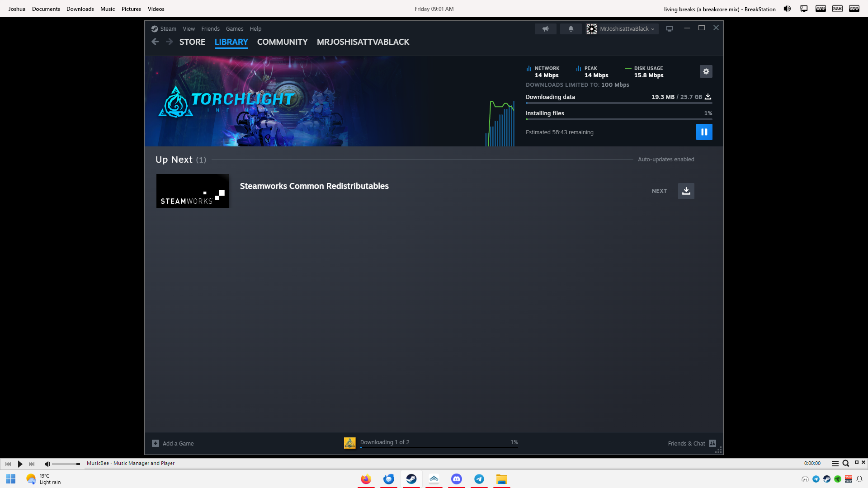The image size is (868, 488).
Task: Open Documents folder in top bar
Action: tap(46, 9)
